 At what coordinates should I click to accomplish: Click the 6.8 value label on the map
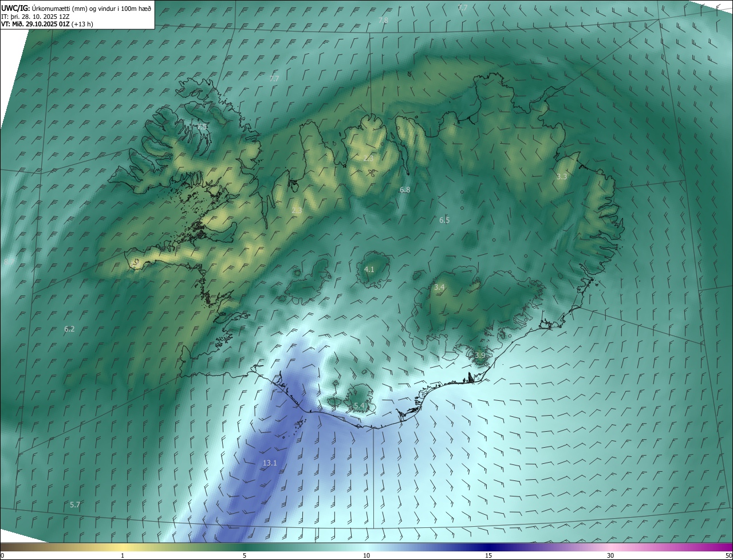(x=405, y=190)
